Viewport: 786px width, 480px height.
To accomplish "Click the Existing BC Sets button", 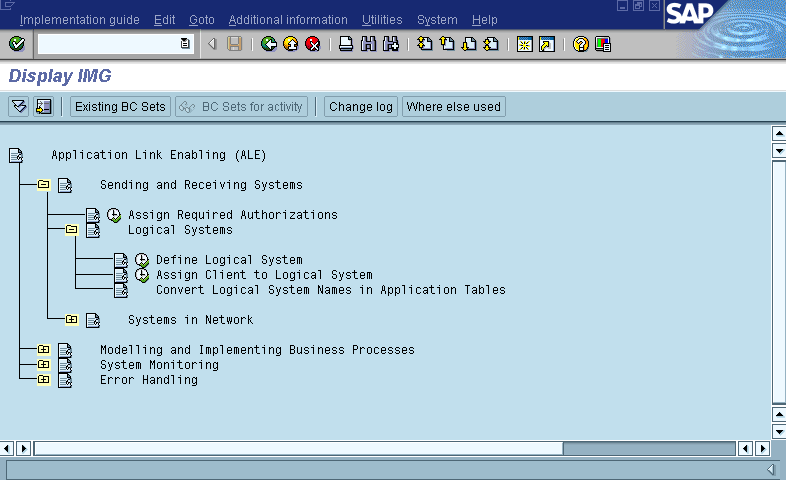I will point(120,107).
